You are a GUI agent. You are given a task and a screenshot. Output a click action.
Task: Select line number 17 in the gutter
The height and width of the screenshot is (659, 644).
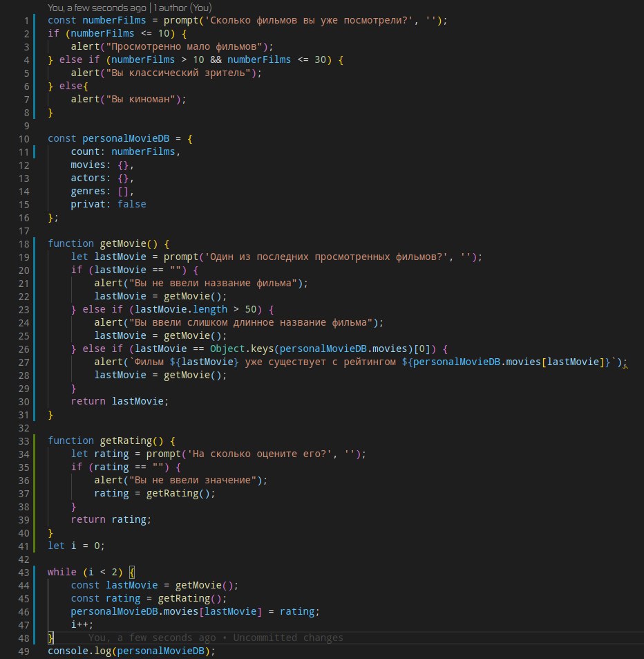(x=24, y=231)
